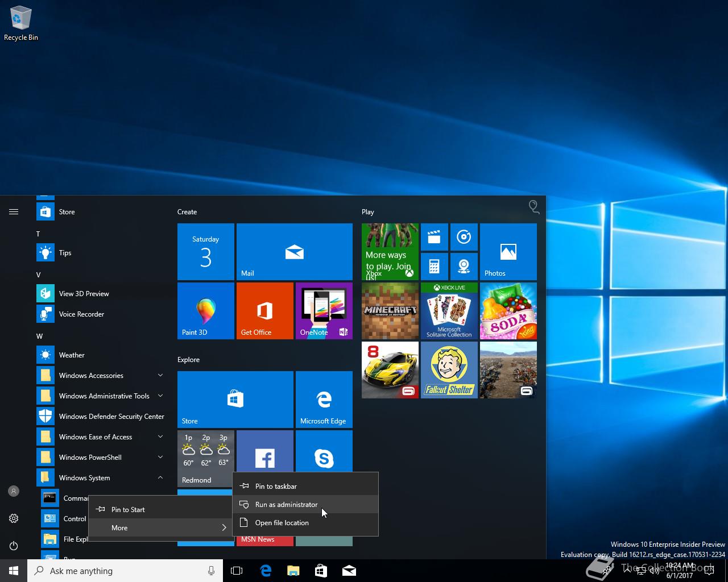Open Microsoft Solitaire Collection tile
Viewport: 728px width, 582px height.
(x=449, y=311)
